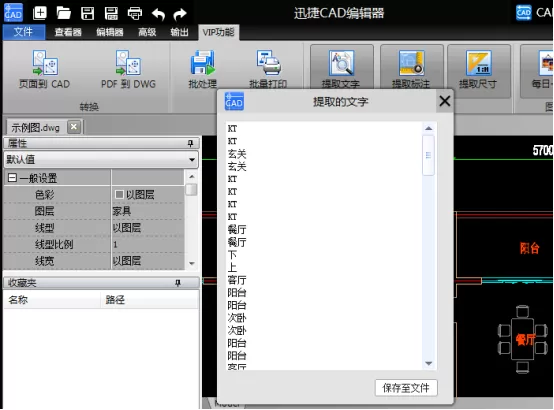Switch to the 编辑器 tab
Screen dimensions: 554x410
point(110,32)
